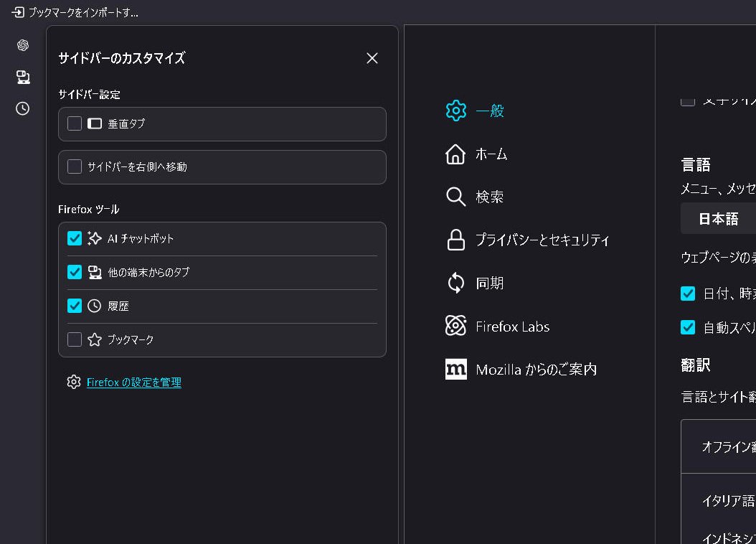The width and height of the screenshot is (756, 544).
Task: Disable the AI チャットボット tool checkbox
Action: pyautogui.click(x=74, y=238)
